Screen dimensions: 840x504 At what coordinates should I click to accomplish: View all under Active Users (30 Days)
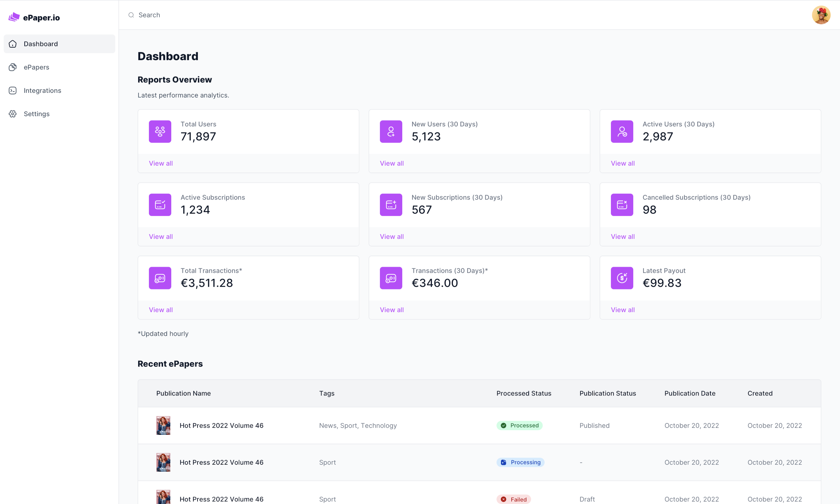[x=622, y=163]
